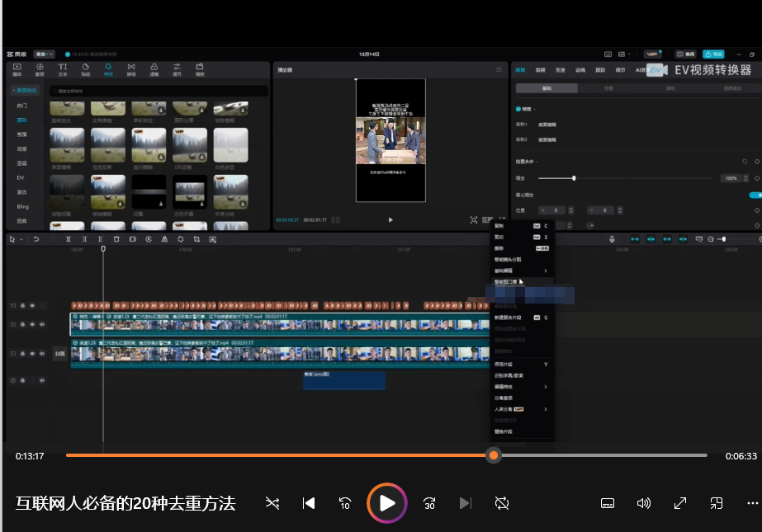Click the 缩放 scale slider handle
762x532 pixels.
pyautogui.click(x=574, y=178)
